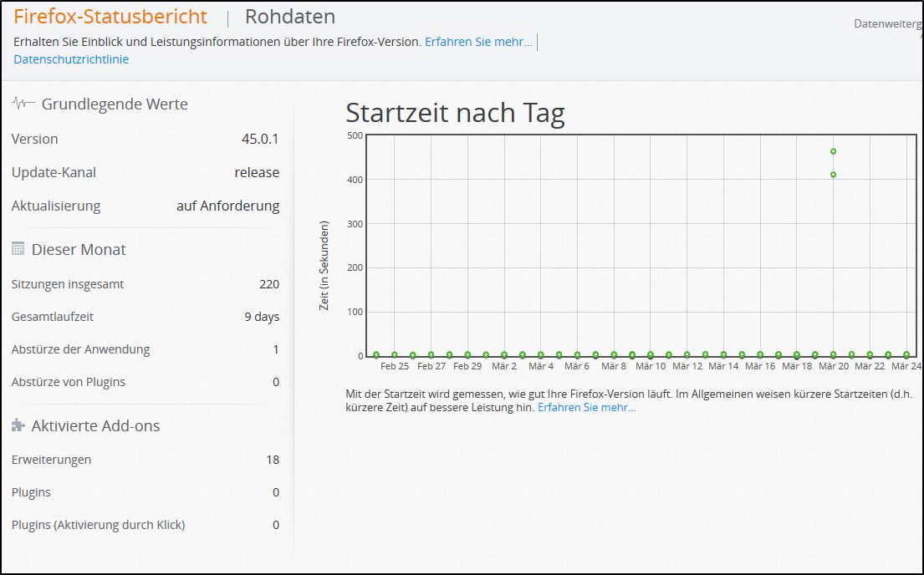Click the Aktivierte Add-ons section heading
The image size is (924, 575).
tap(95, 425)
